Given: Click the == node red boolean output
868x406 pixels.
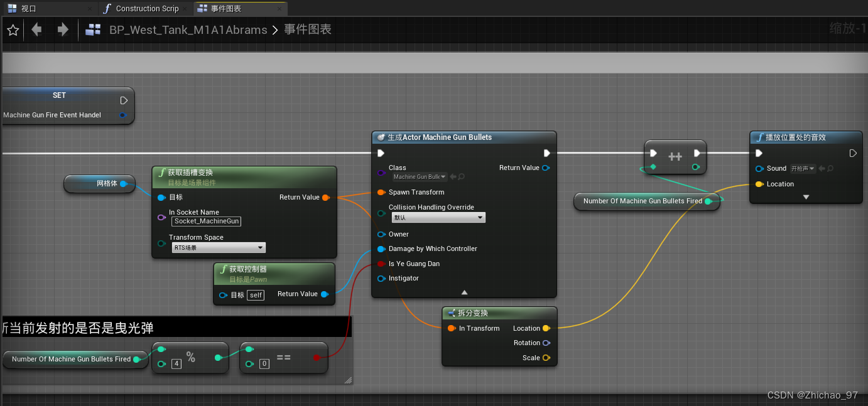Looking at the screenshot, I should coord(316,358).
